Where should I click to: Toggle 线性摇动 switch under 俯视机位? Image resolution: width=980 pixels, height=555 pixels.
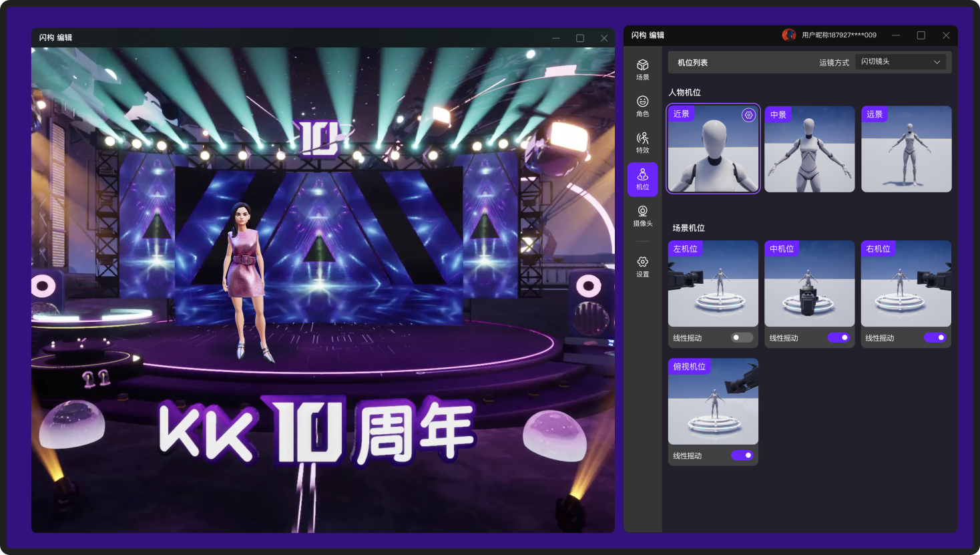(x=742, y=455)
